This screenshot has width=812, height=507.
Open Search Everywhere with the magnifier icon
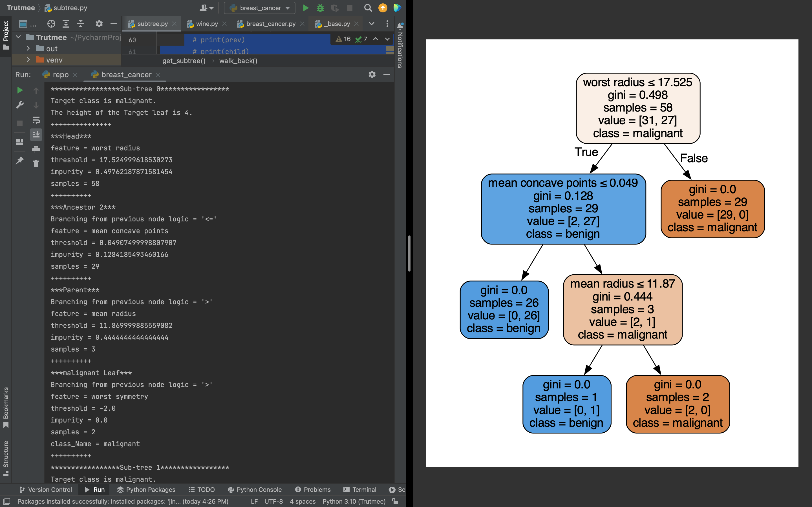click(x=368, y=8)
